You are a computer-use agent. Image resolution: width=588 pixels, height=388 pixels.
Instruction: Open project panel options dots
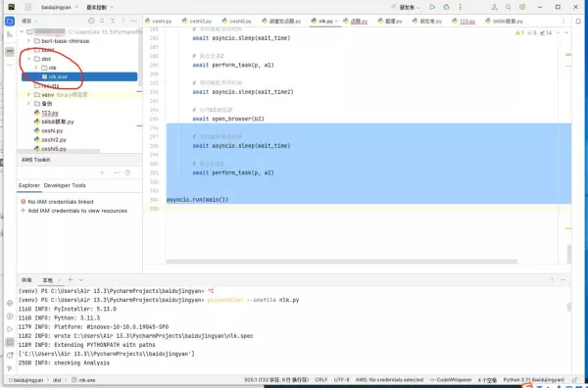tap(123, 21)
